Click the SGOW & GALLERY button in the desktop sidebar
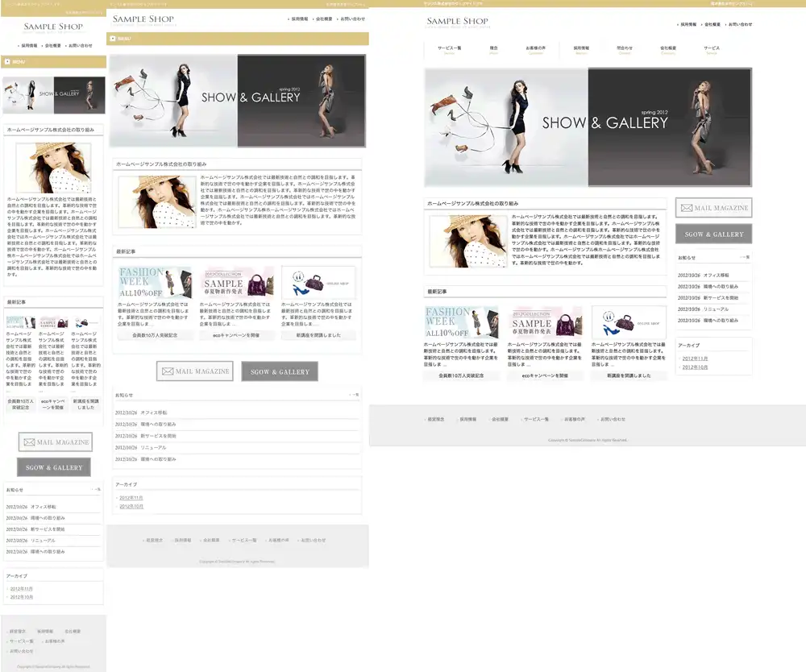806x672 pixels. point(713,234)
